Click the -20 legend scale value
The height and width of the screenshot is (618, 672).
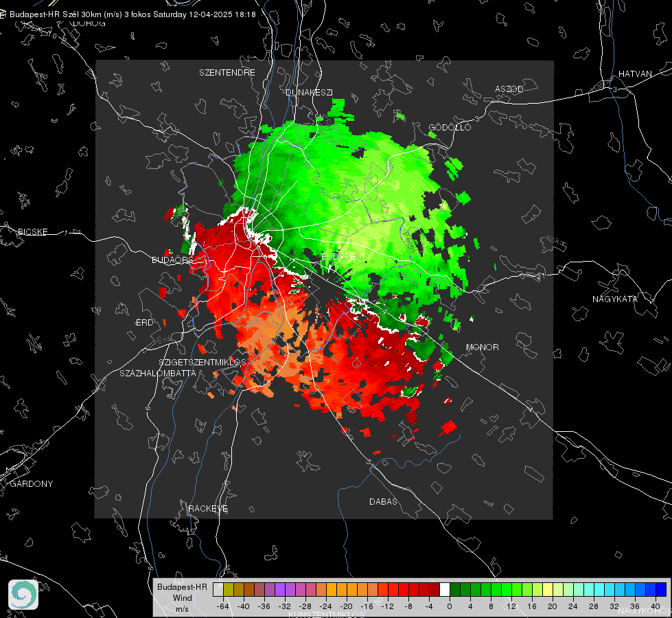(346, 606)
